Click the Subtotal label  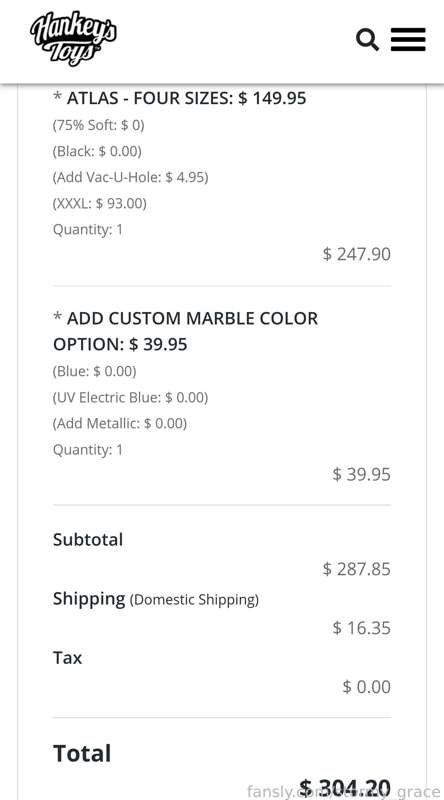tap(88, 539)
